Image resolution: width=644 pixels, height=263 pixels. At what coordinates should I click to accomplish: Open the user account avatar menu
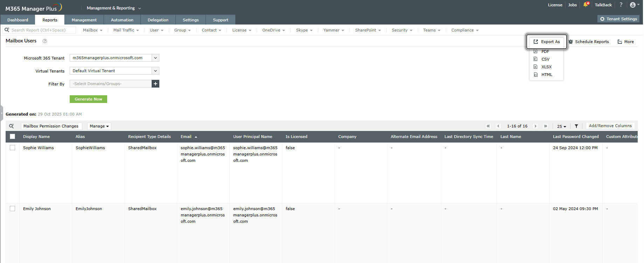pos(635,5)
